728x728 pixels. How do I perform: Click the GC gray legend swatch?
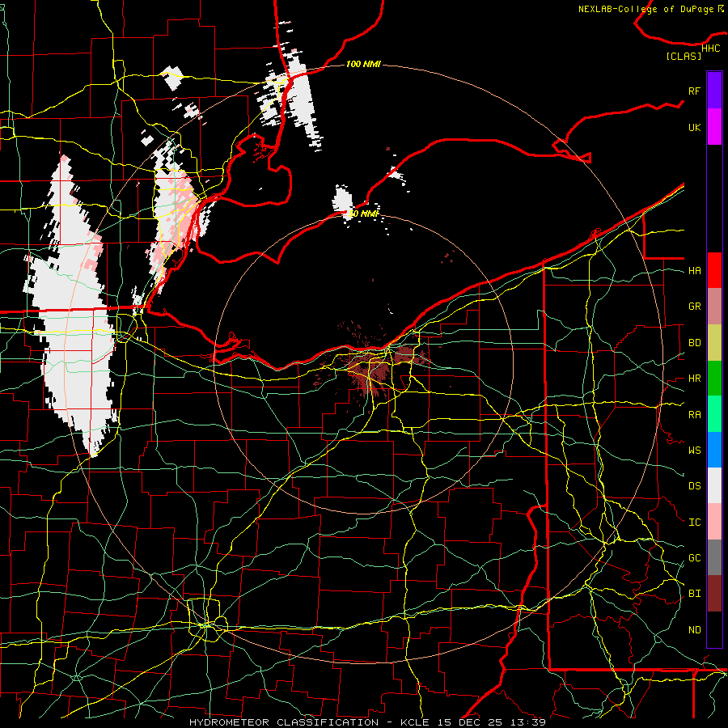click(x=714, y=557)
